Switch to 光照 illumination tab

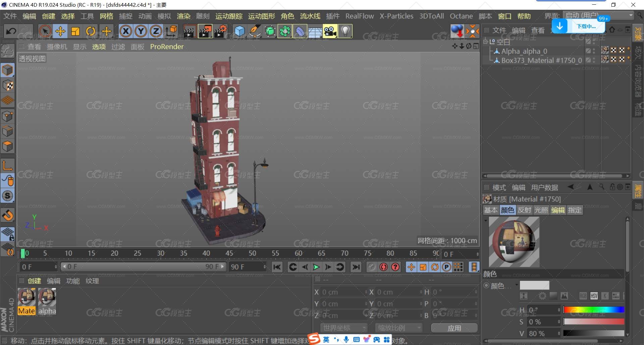pyautogui.click(x=541, y=210)
